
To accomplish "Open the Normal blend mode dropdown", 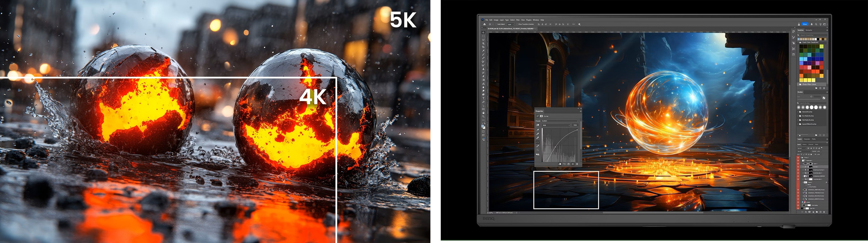I will pos(804,152).
